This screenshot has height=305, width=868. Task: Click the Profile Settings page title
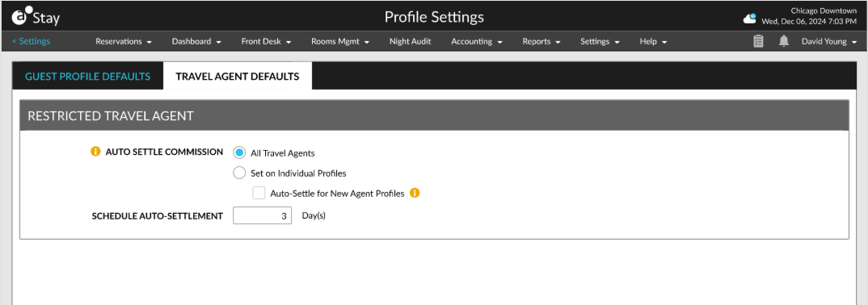pyautogui.click(x=434, y=17)
